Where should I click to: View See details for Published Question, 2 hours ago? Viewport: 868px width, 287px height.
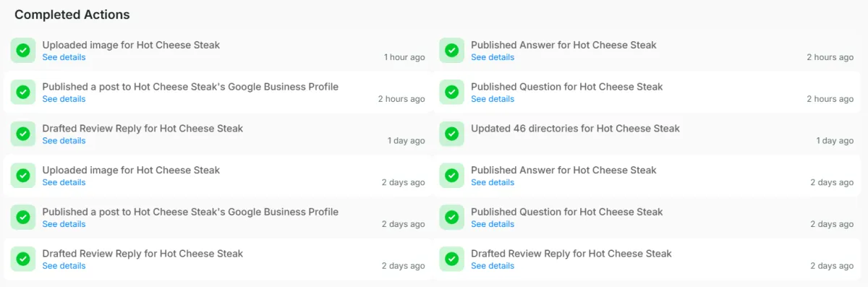click(x=493, y=99)
